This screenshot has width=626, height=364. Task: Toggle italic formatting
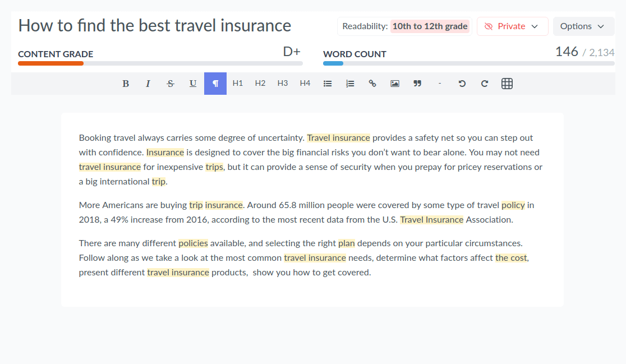pos(148,83)
